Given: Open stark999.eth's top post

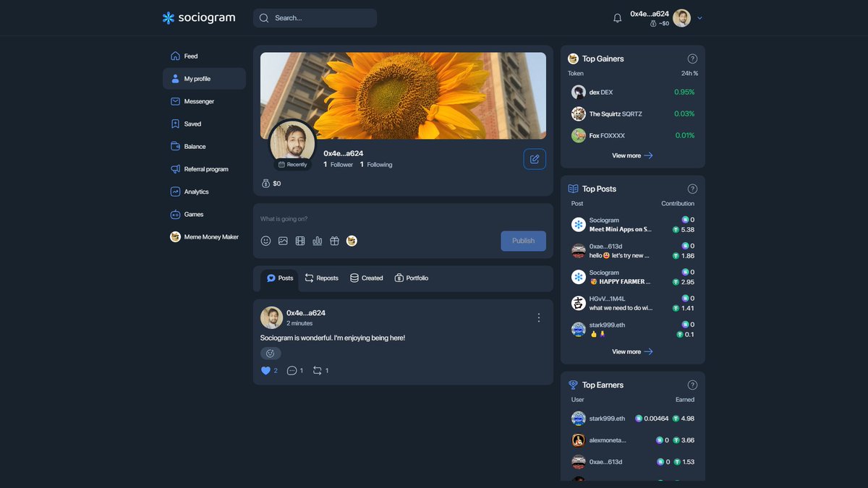Looking at the screenshot, I should [633, 330].
